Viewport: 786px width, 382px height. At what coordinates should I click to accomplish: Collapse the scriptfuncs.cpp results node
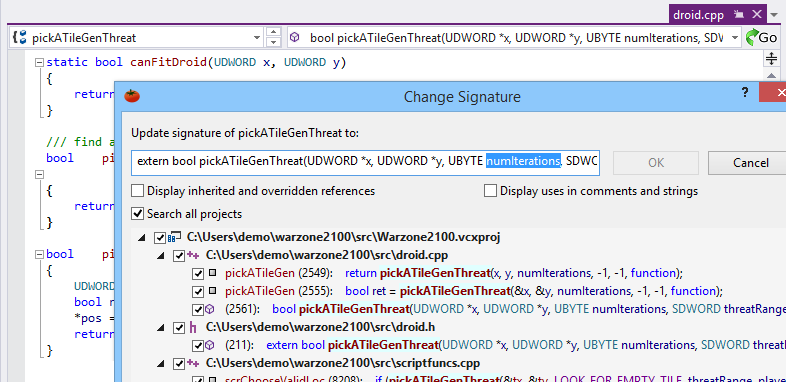(x=161, y=364)
